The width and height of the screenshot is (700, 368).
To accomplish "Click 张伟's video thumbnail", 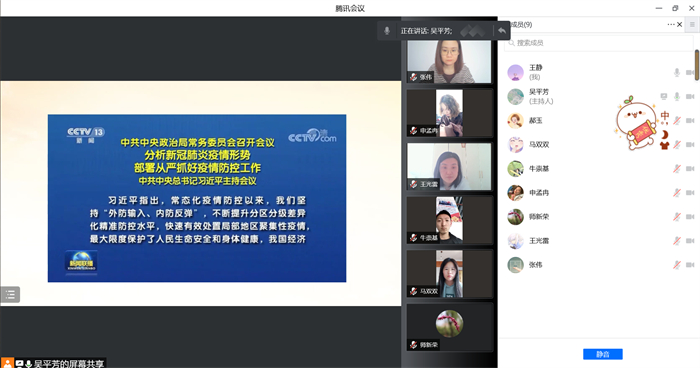I will pyautogui.click(x=449, y=61).
